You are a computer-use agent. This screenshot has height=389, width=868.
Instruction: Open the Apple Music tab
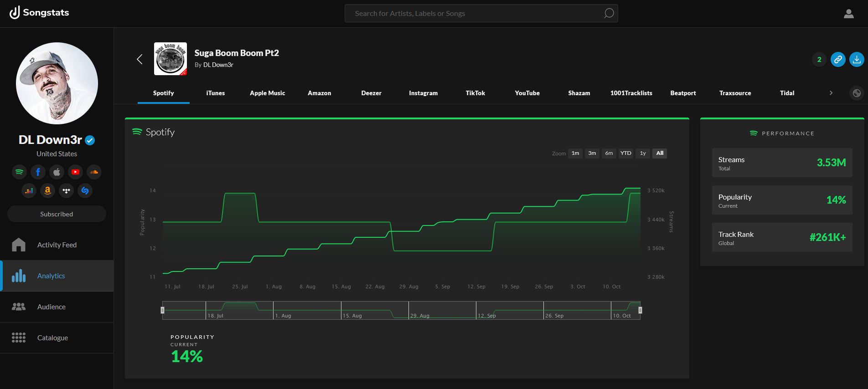pyautogui.click(x=268, y=93)
